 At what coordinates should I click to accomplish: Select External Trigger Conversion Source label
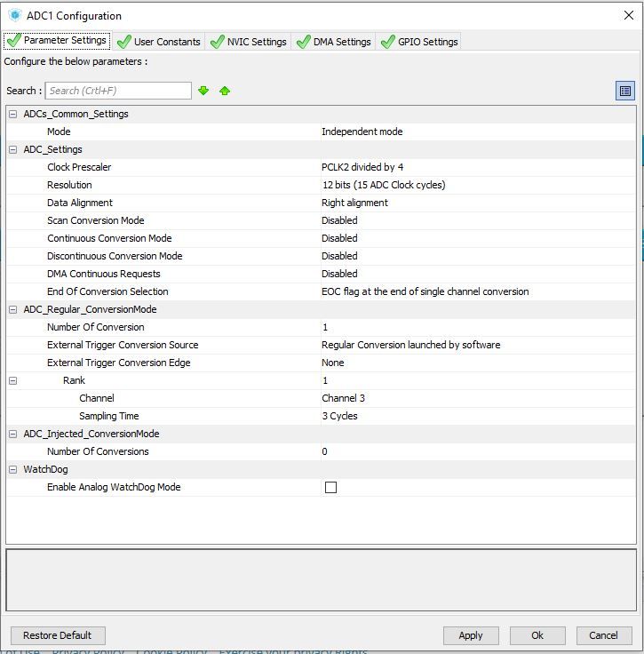[x=123, y=345]
